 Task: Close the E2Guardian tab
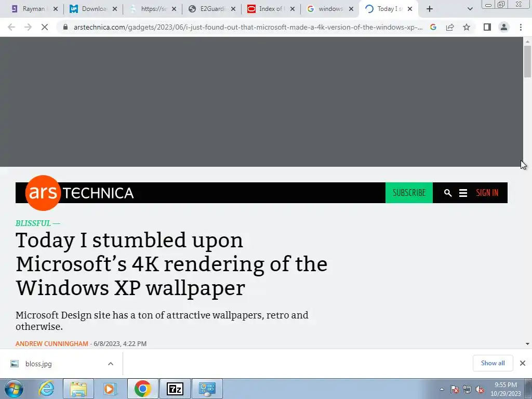233,9
